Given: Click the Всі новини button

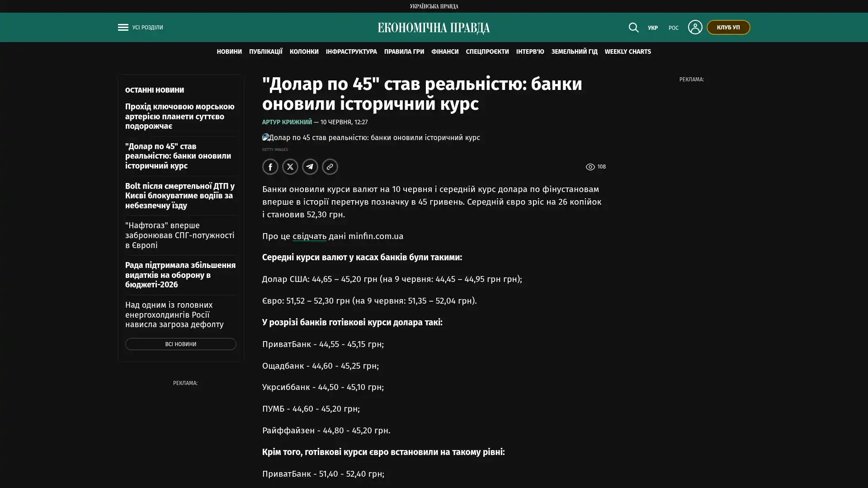Looking at the screenshot, I should pos(180,344).
